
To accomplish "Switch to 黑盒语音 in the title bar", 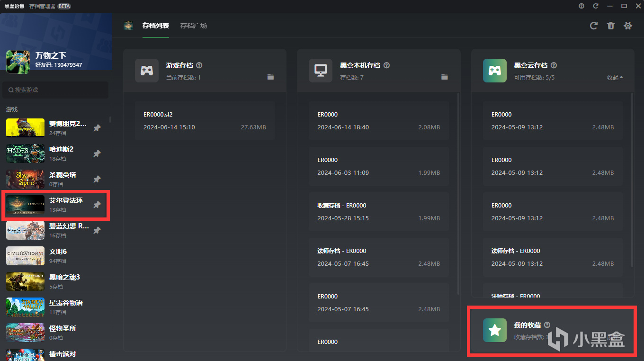I will 14,6.
